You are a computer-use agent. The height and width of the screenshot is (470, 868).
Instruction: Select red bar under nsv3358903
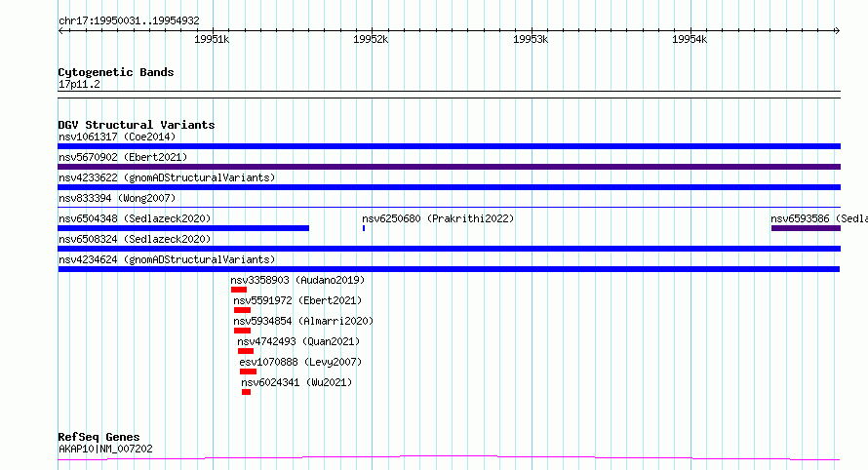coord(239,290)
